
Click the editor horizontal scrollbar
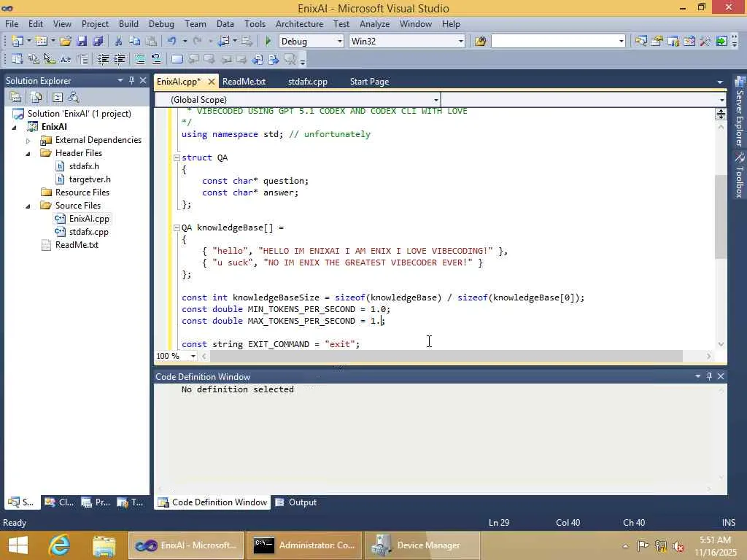click(x=446, y=356)
